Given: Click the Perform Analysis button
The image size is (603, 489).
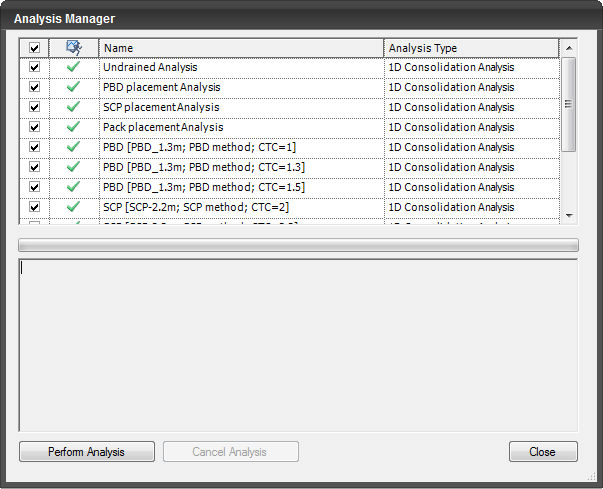Looking at the screenshot, I should (87, 452).
